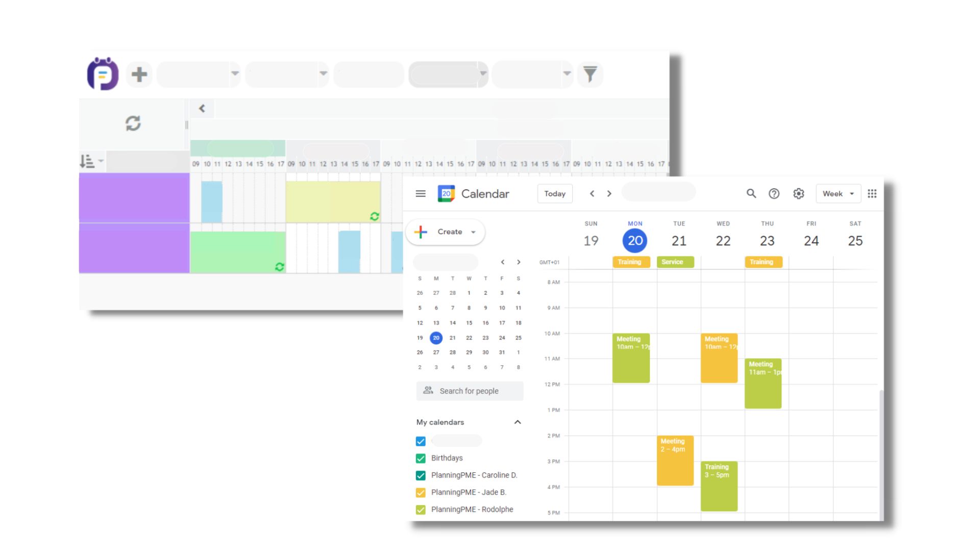The image size is (980, 551).
Task: Expand the My Calendars section collapse arrow
Action: coord(518,421)
